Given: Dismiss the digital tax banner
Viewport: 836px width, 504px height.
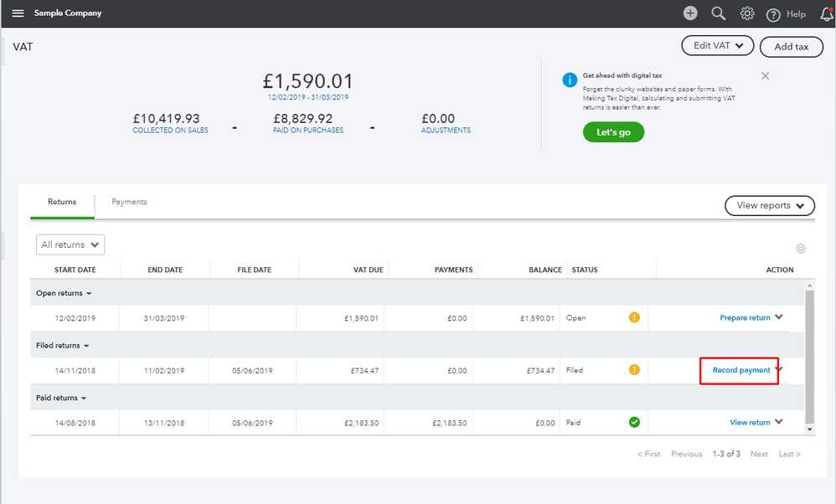Looking at the screenshot, I should [765, 75].
